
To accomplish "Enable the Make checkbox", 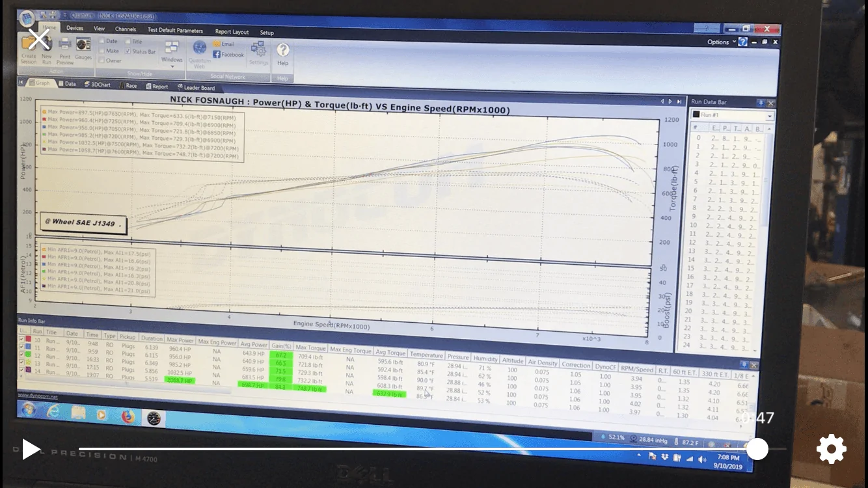I will (x=102, y=51).
